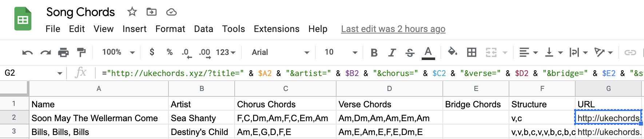Print the spreadsheet with the printer icon

point(63,53)
